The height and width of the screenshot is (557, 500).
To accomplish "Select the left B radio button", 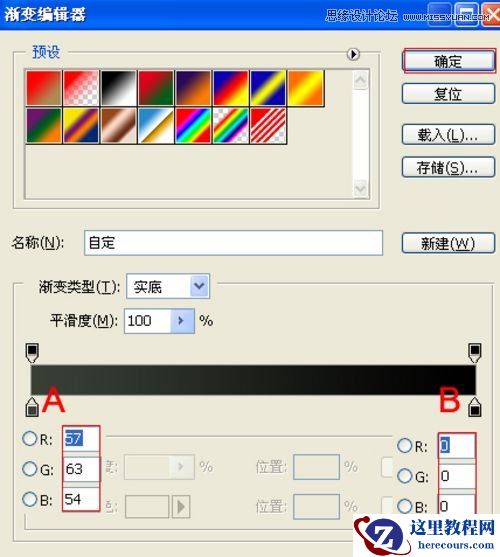I will coord(29,499).
